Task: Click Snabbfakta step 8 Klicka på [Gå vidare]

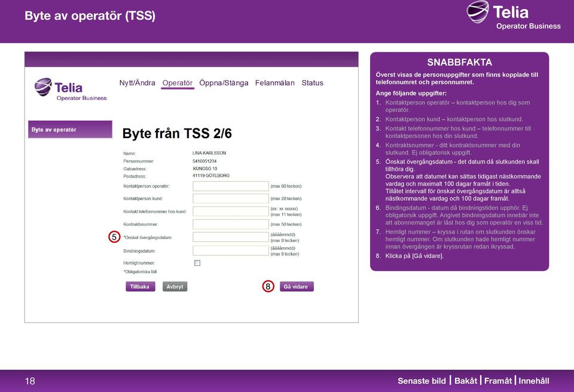Action: pyautogui.click(x=414, y=256)
